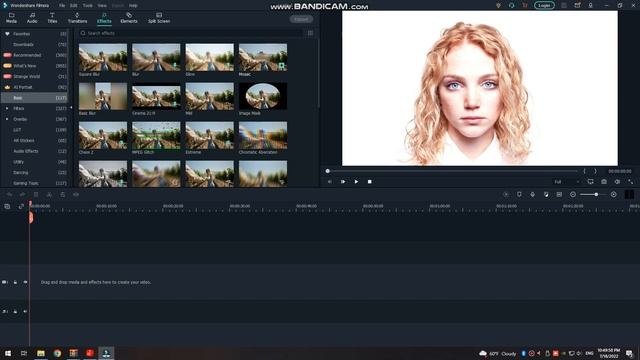Switch to the Transitions tab
Screen dimensions: 640x360
click(77, 18)
